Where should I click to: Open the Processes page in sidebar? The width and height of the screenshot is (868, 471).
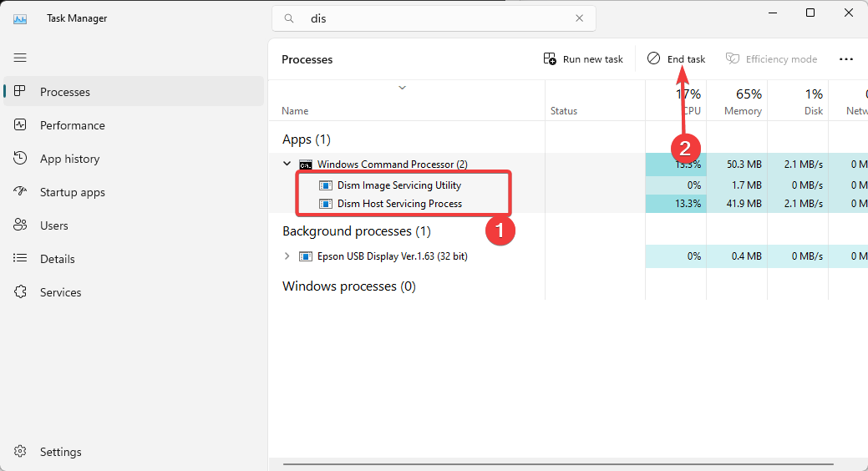134,91
